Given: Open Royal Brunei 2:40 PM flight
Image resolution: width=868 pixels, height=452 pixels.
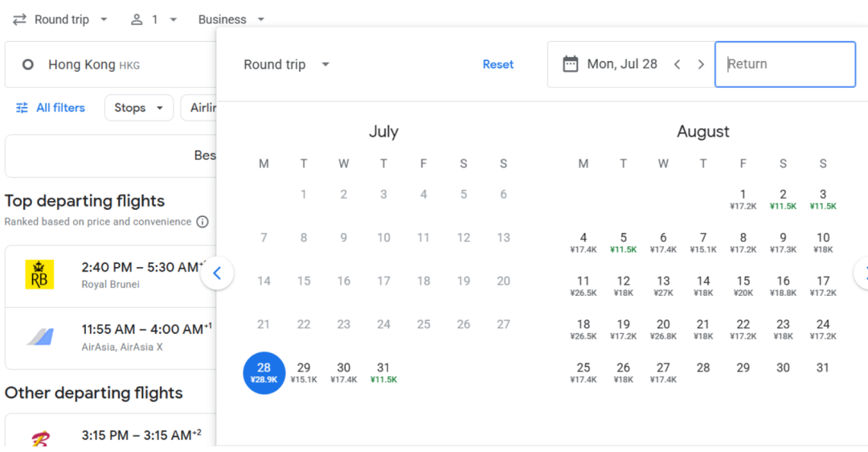Looking at the screenshot, I should point(111,276).
